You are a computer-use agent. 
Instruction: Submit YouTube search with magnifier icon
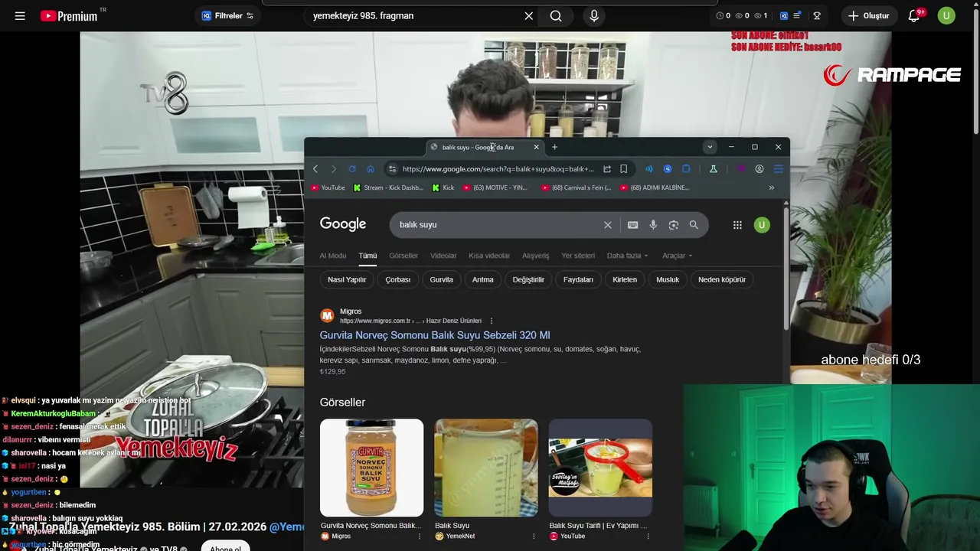(556, 15)
